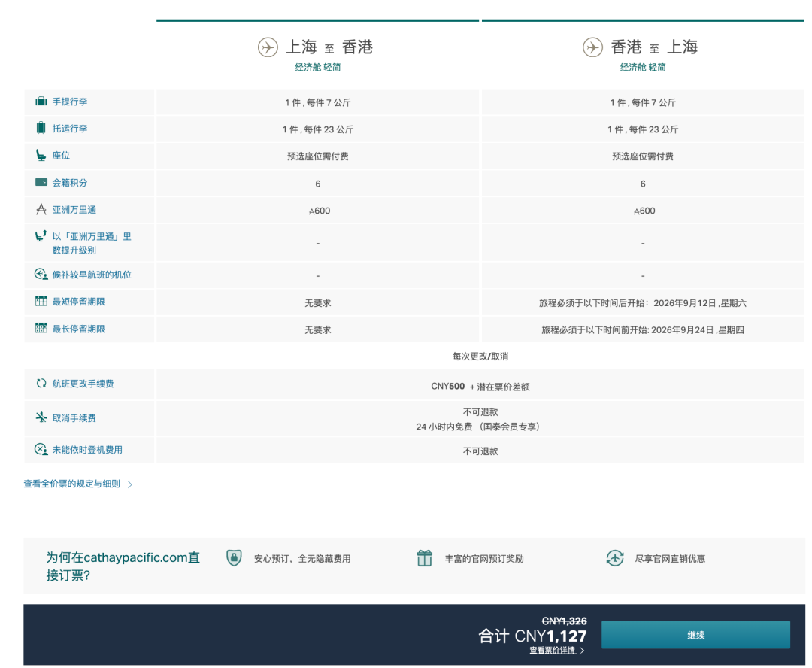
Task: Click the 最长停留期限 calendar icon
Action: (41, 328)
